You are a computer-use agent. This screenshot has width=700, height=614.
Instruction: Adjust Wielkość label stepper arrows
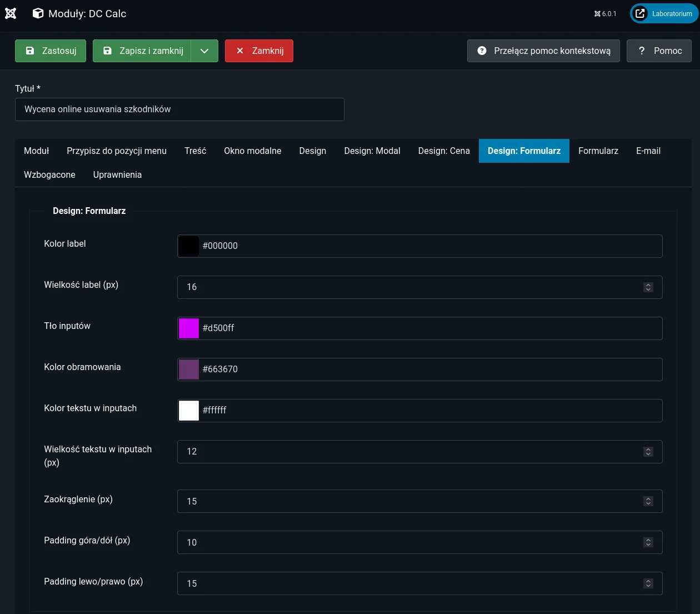(x=648, y=287)
